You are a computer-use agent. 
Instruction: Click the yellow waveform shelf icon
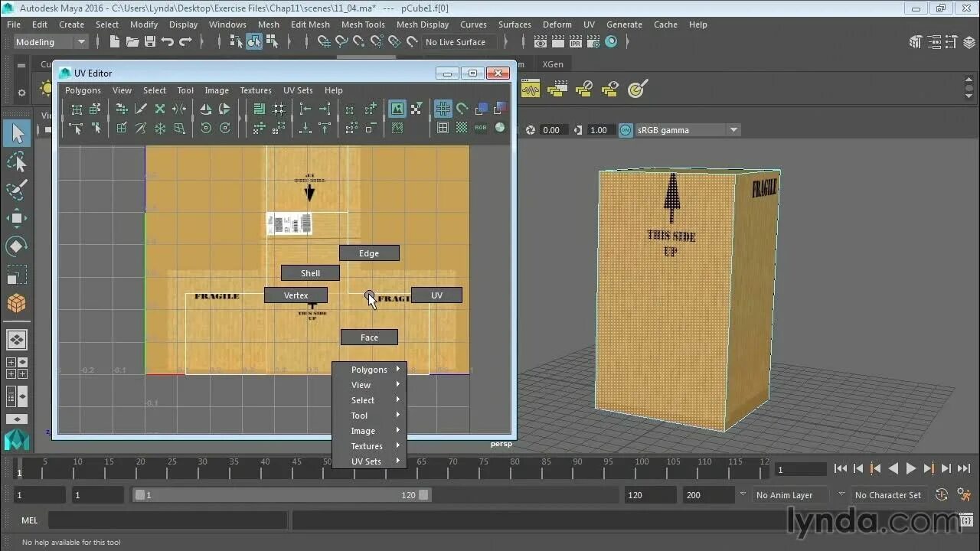point(531,90)
